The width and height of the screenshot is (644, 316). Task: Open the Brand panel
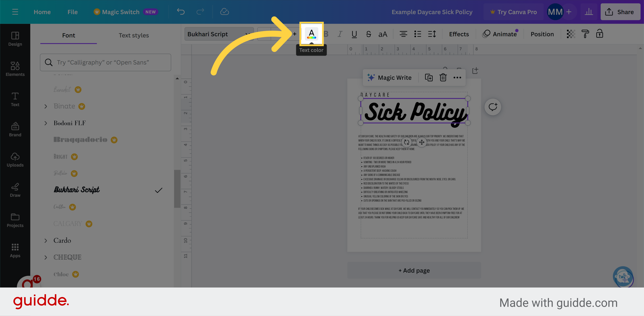(x=15, y=129)
